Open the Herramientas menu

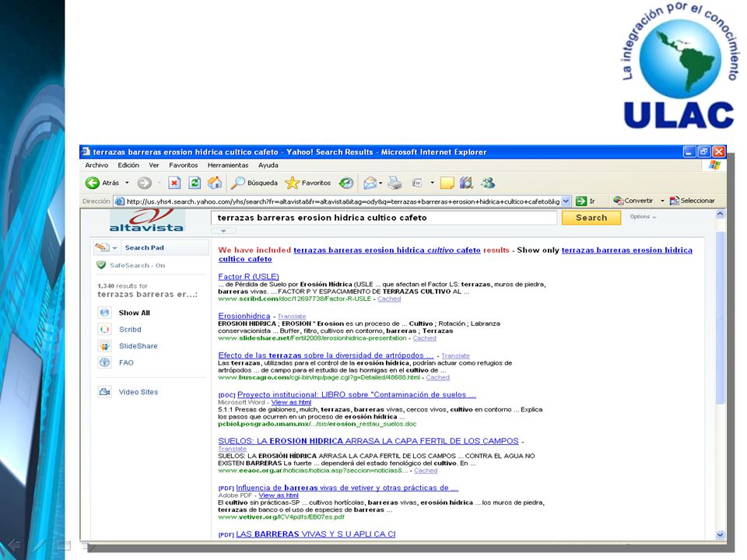[228, 165]
